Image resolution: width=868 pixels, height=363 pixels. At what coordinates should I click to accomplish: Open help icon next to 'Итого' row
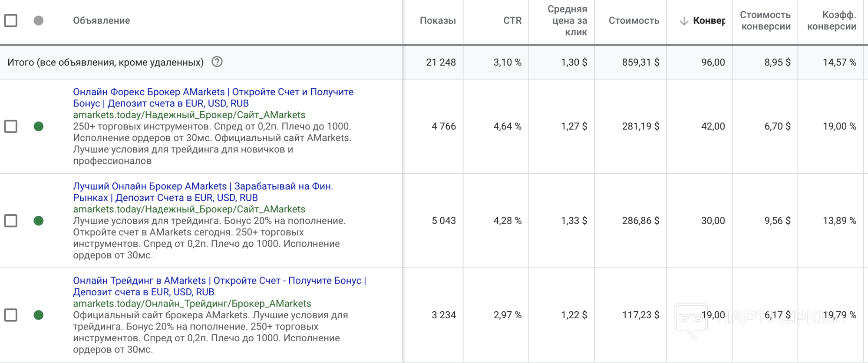click(217, 62)
